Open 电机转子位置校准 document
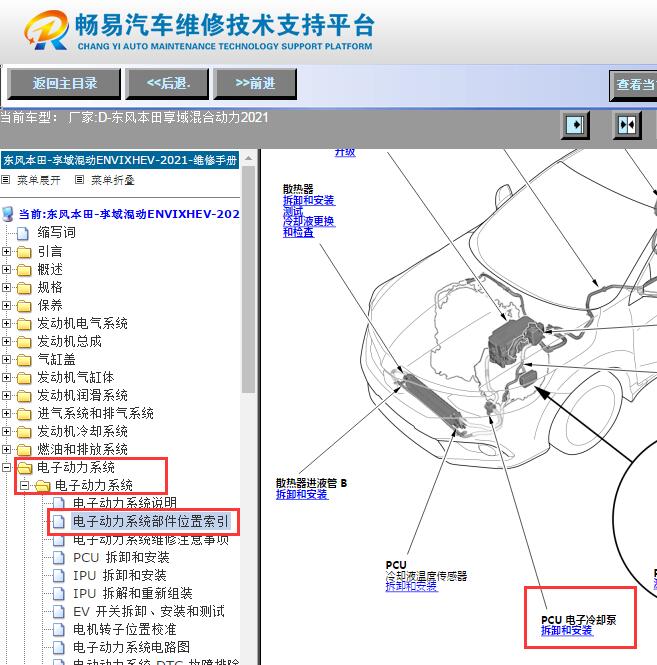This screenshot has width=657, height=665. [125, 629]
